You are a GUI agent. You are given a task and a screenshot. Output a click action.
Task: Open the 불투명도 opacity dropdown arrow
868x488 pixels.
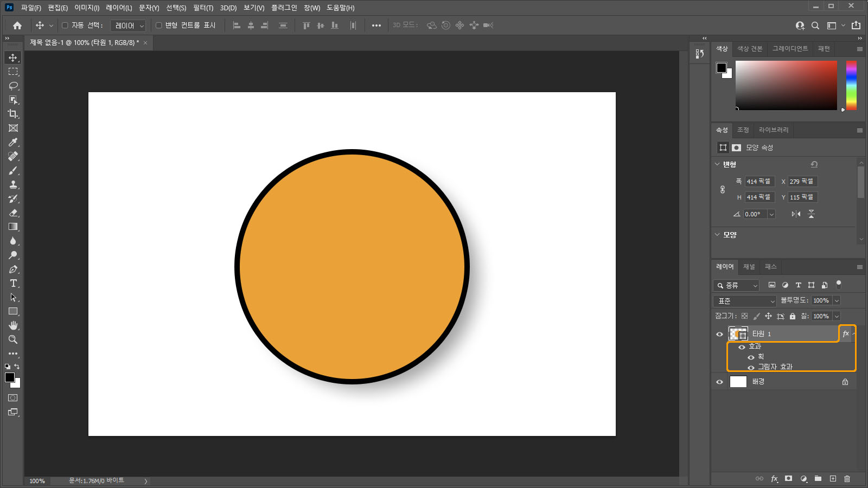[837, 300]
